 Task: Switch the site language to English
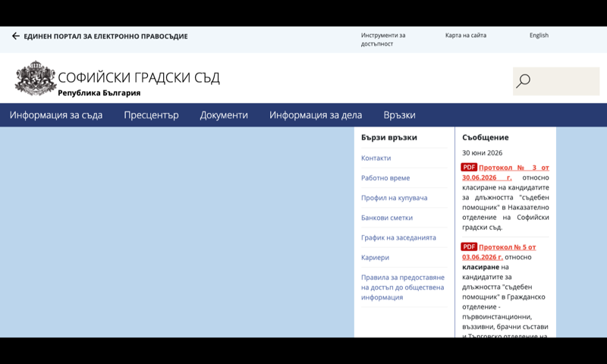click(539, 35)
